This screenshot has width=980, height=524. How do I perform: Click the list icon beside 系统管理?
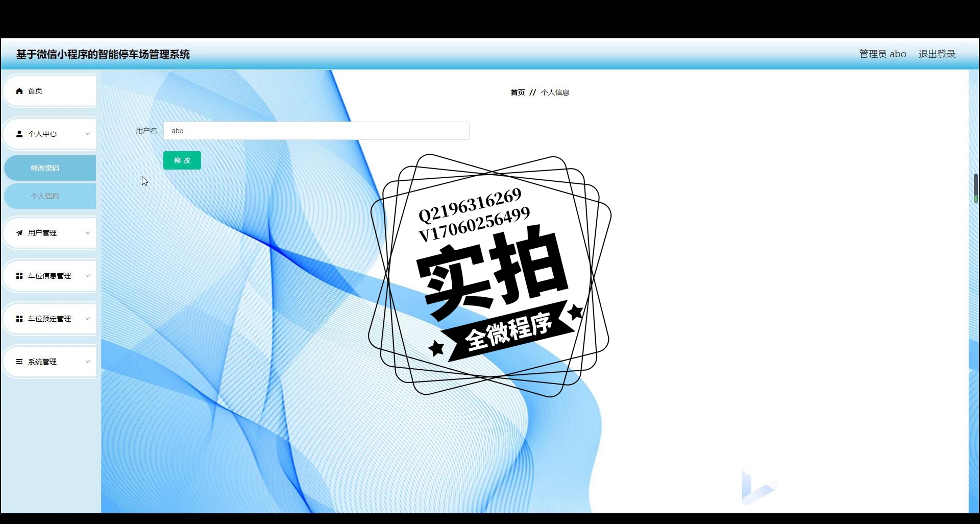click(19, 362)
